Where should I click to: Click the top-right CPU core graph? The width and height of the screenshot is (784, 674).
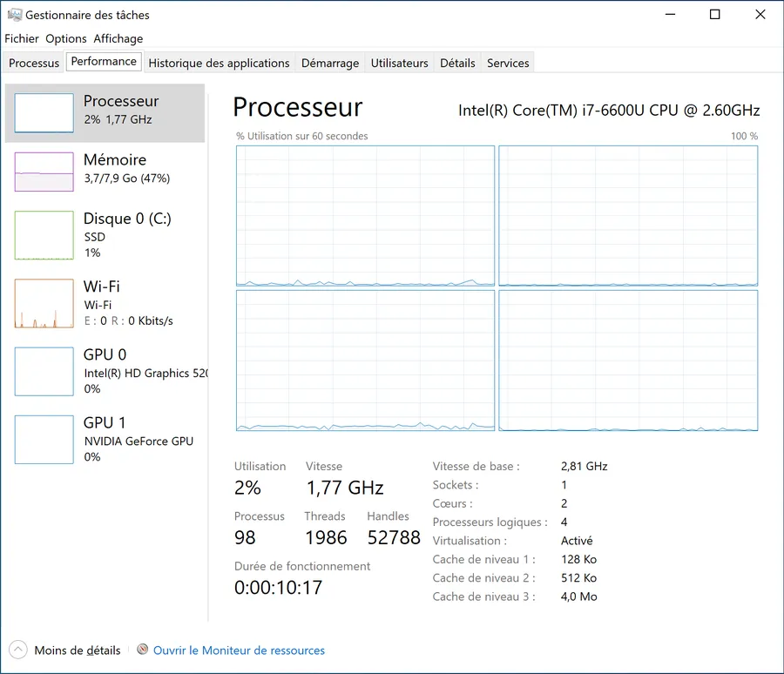[628, 216]
